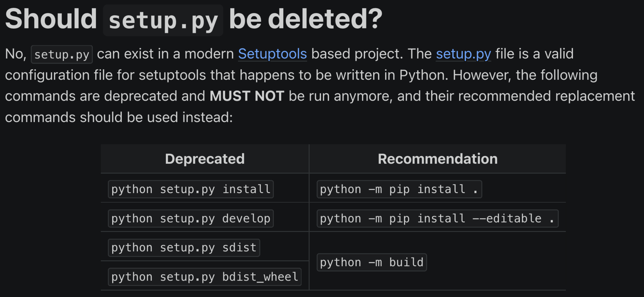
Task: Click the inline setup.py code after 'No,'
Action: [62, 55]
